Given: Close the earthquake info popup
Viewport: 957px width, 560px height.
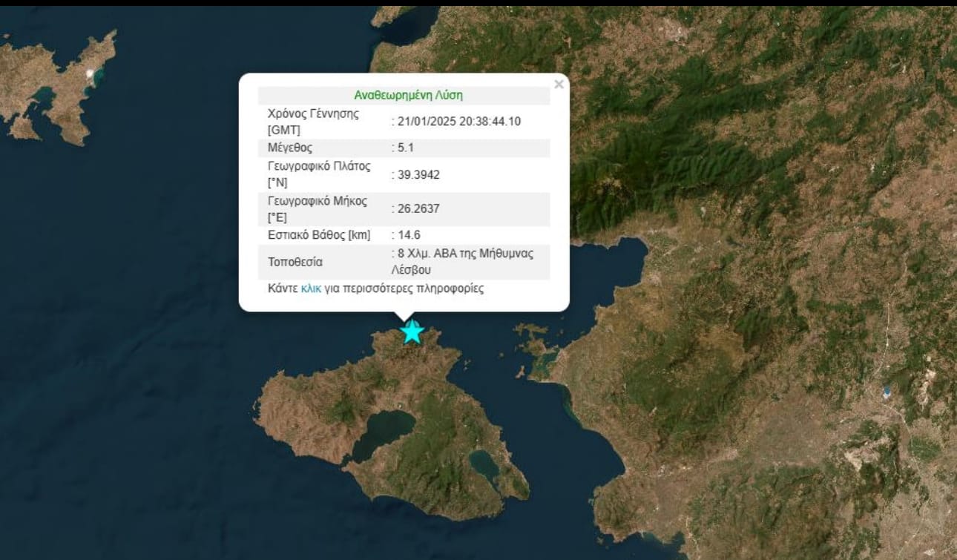Looking at the screenshot, I should pyautogui.click(x=559, y=85).
